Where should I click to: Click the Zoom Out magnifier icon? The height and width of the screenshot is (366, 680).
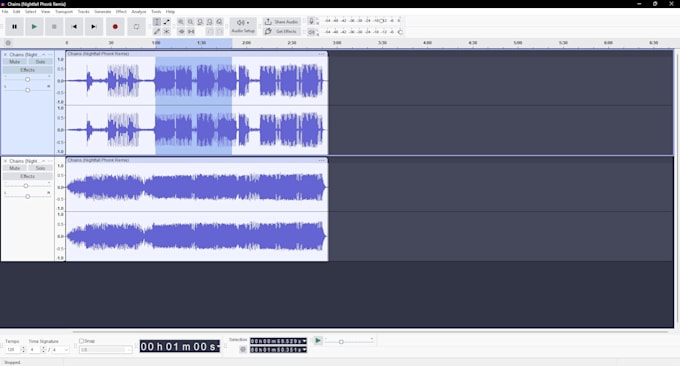[x=190, y=22]
